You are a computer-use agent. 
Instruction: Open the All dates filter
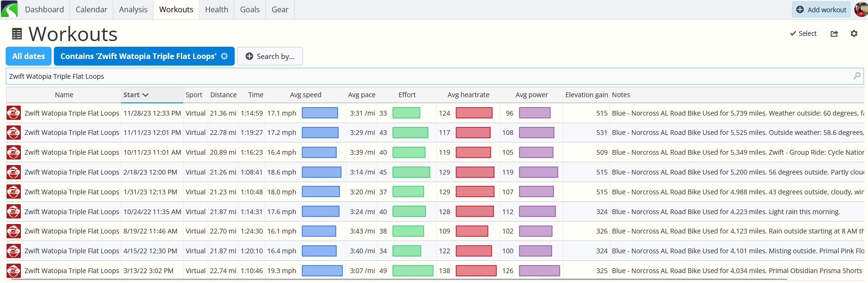28,56
